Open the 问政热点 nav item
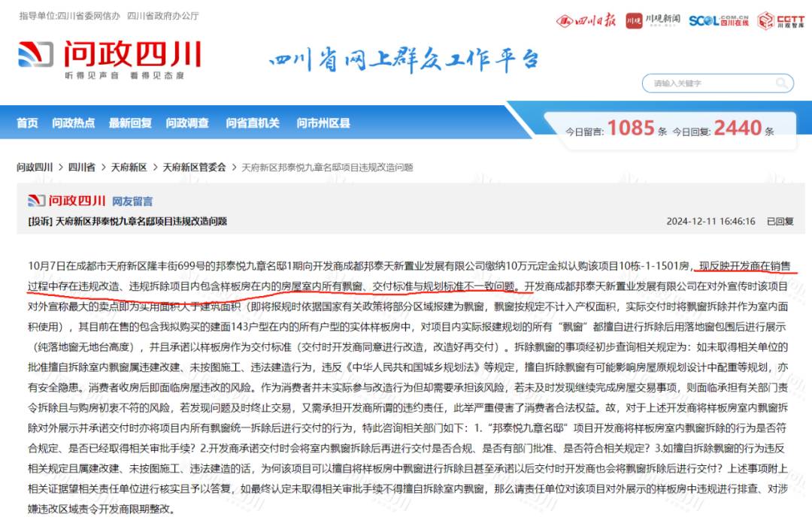Image resolution: width=812 pixels, height=523 pixels. click(x=74, y=123)
